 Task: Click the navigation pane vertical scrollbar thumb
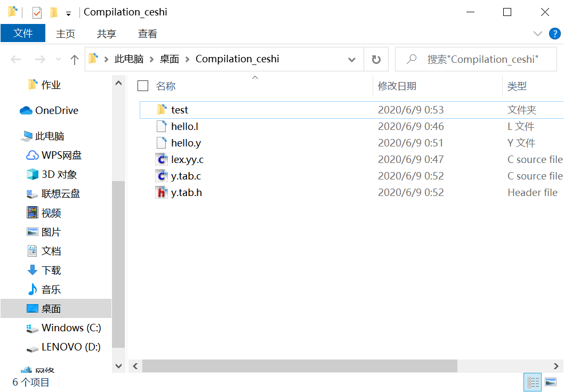click(118, 265)
